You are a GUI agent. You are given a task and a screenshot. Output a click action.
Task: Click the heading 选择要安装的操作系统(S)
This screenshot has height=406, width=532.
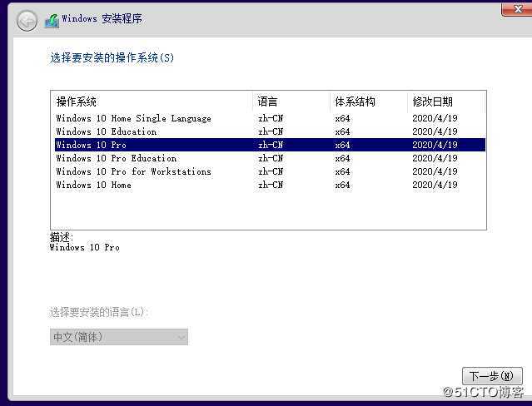(112, 57)
